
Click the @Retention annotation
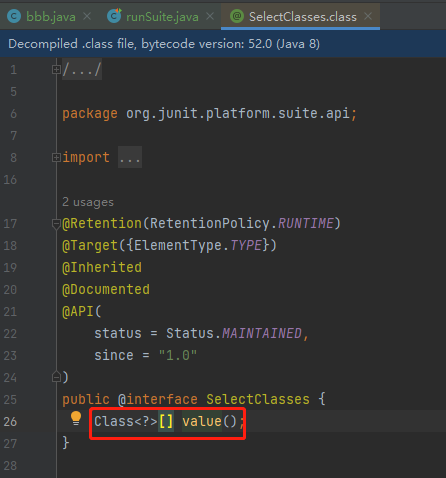tap(102, 223)
